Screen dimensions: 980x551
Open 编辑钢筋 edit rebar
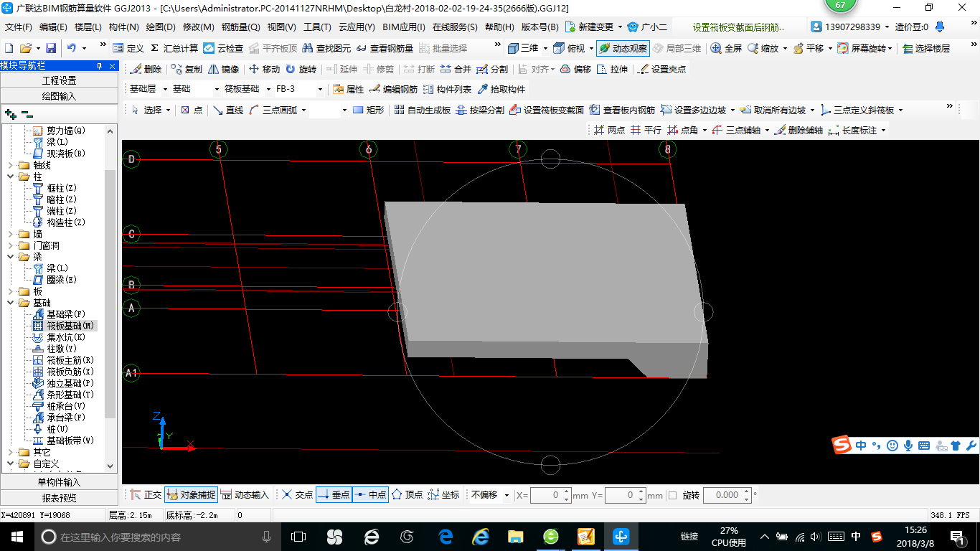pyautogui.click(x=394, y=90)
